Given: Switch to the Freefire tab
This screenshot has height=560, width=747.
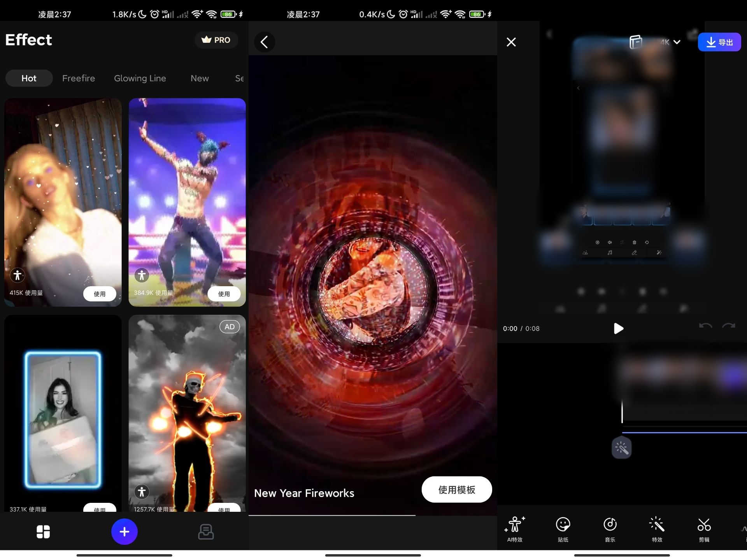Looking at the screenshot, I should click(79, 78).
